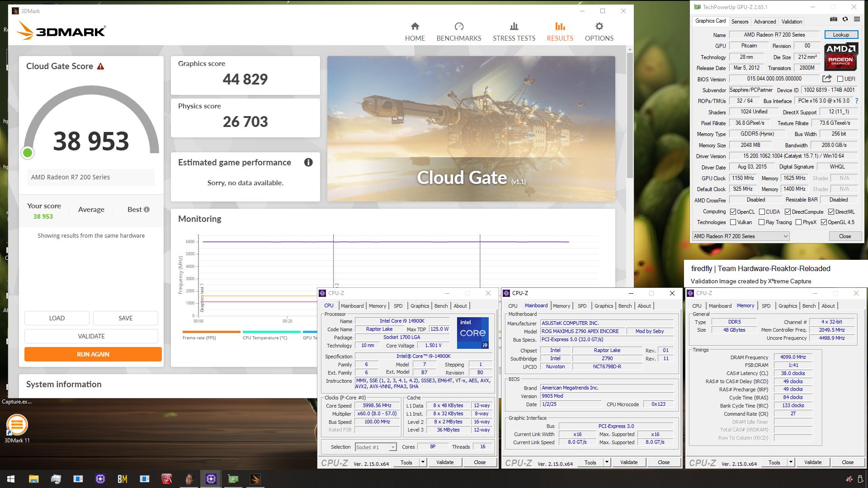Open the HOME section in 3DMark
The height and width of the screenshot is (488, 868).
[x=415, y=32]
